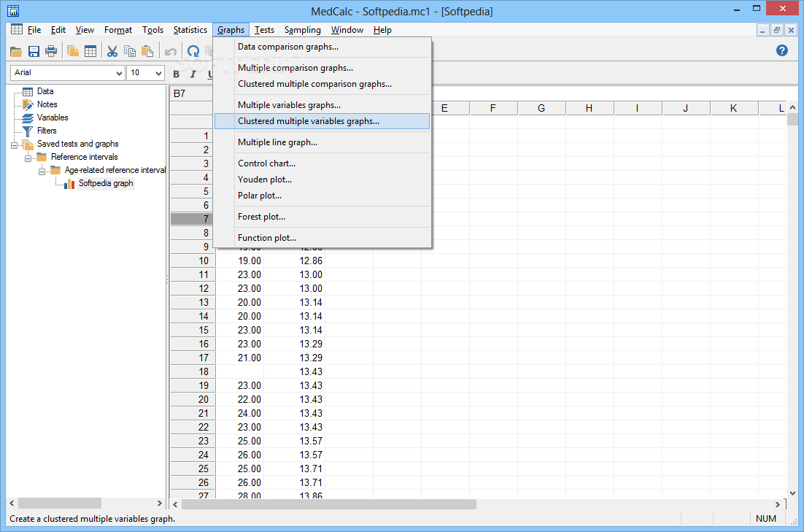This screenshot has width=804, height=532.
Task: Click the spreadsheet horizontal scrollbar thumb
Action: 328,504
